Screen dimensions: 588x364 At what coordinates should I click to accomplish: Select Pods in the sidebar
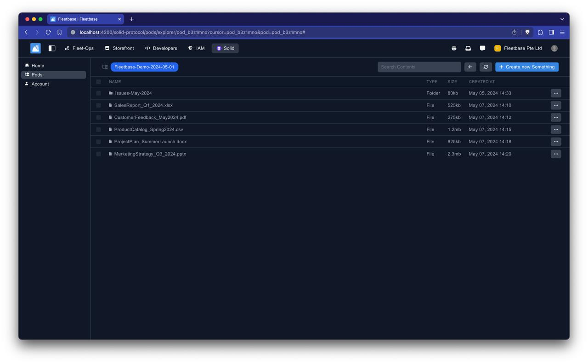pyautogui.click(x=53, y=75)
